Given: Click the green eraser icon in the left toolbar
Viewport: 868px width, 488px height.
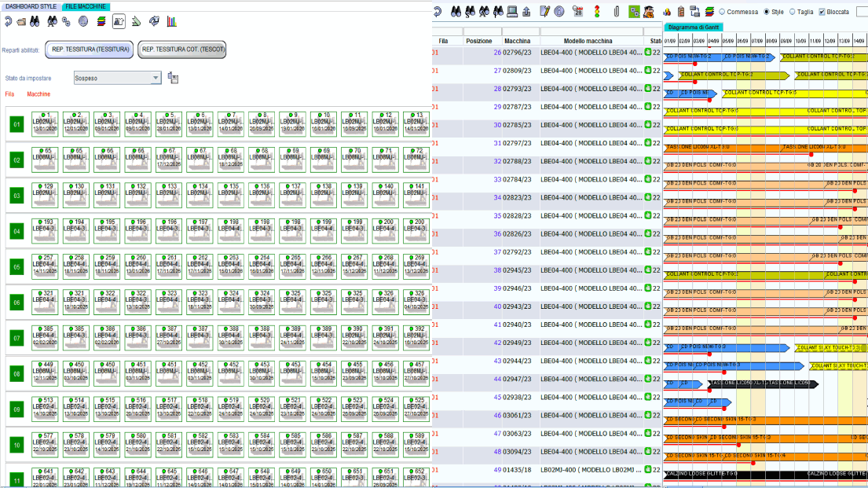Looking at the screenshot, I should [x=136, y=21].
